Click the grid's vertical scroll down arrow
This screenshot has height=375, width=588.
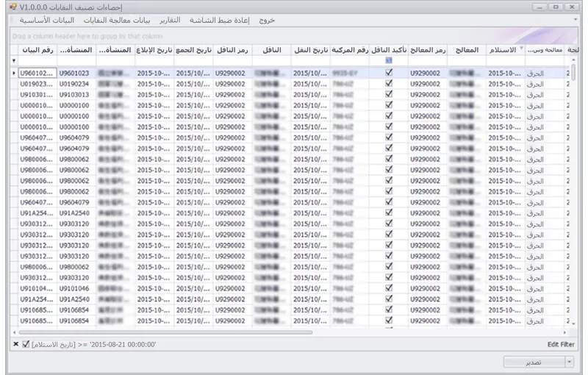coord(573,324)
